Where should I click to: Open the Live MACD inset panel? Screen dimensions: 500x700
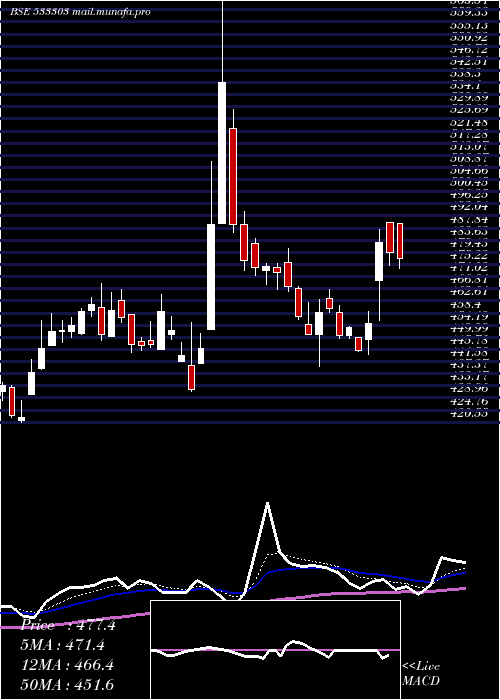[275, 650]
